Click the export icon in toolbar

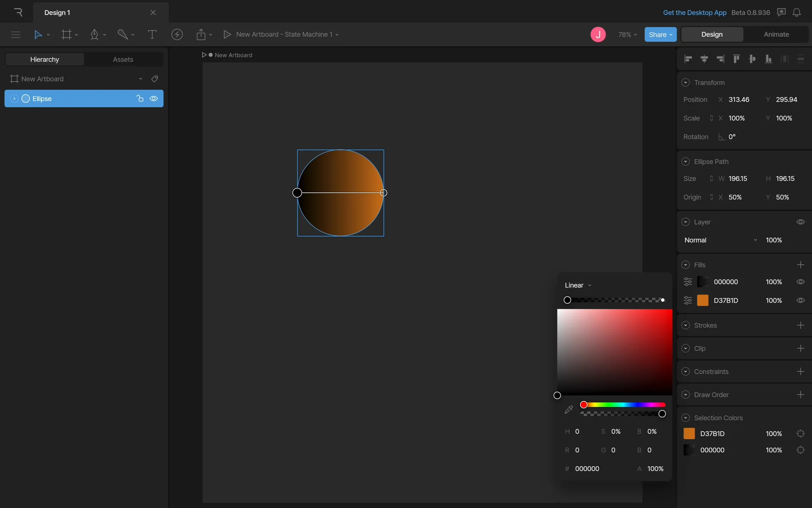[x=201, y=35]
